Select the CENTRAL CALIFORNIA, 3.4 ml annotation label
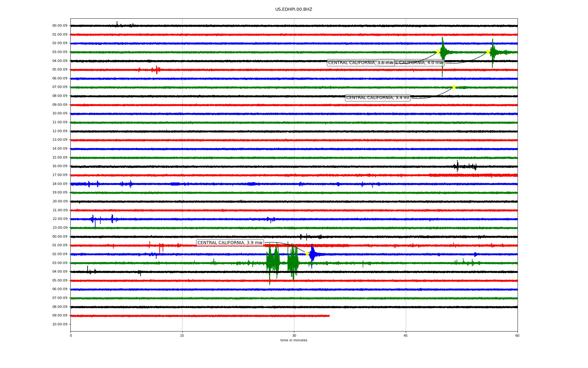This screenshot has width=588, height=368. [x=377, y=98]
